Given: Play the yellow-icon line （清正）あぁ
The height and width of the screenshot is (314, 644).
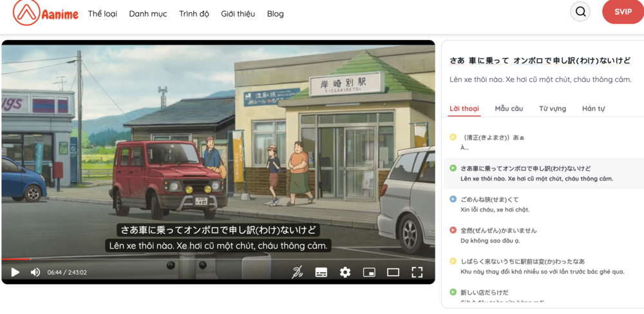Looking at the screenshot, I should pos(453,137).
